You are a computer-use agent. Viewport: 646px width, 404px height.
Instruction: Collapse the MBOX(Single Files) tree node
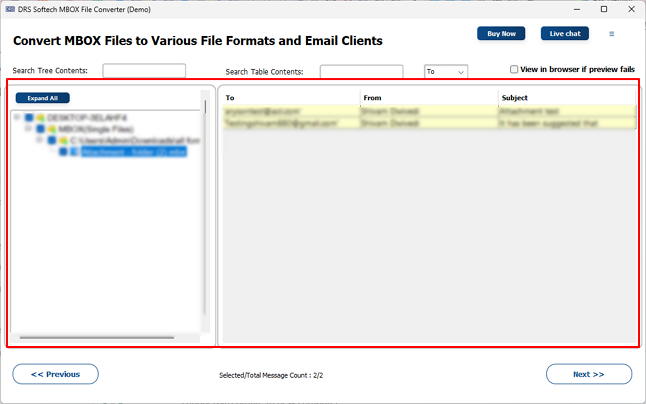coord(28,128)
